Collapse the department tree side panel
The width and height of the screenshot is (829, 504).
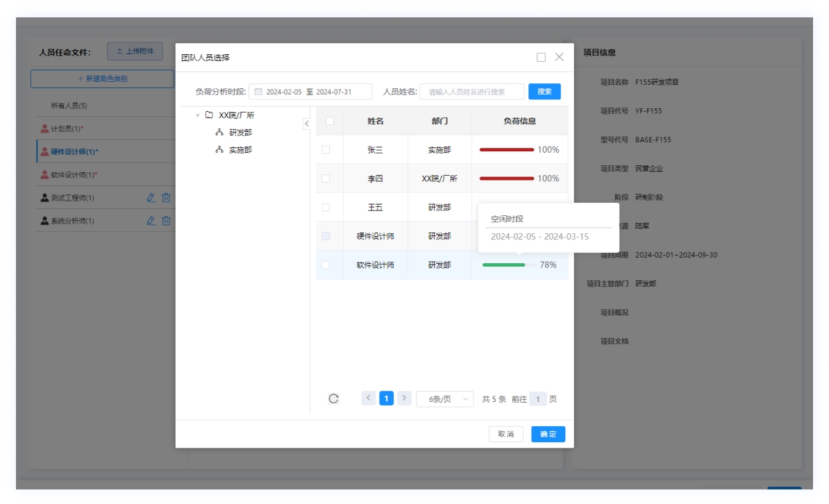(306, 124)
